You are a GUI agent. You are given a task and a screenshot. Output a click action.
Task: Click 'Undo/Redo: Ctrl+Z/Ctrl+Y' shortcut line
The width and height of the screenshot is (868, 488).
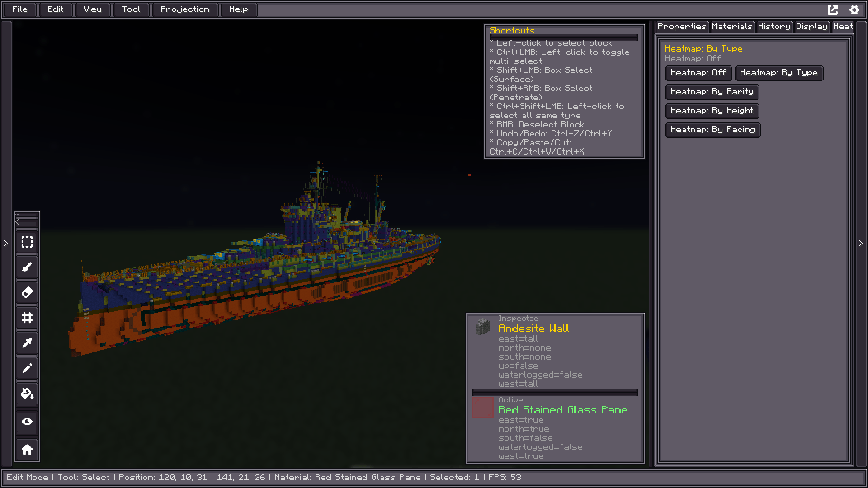pyautogui.click(x=551, y=134)
